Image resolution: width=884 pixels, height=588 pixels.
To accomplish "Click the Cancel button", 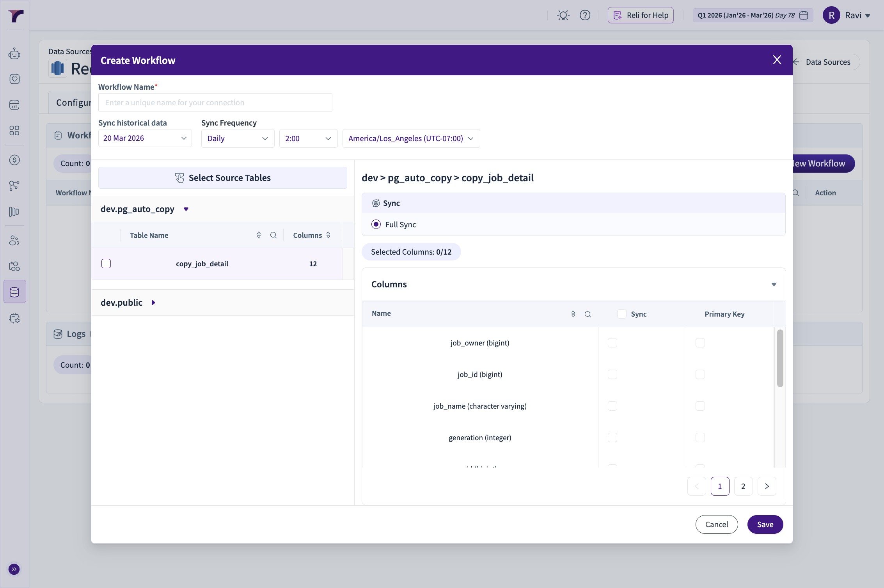I will click(x=716, y=524).
